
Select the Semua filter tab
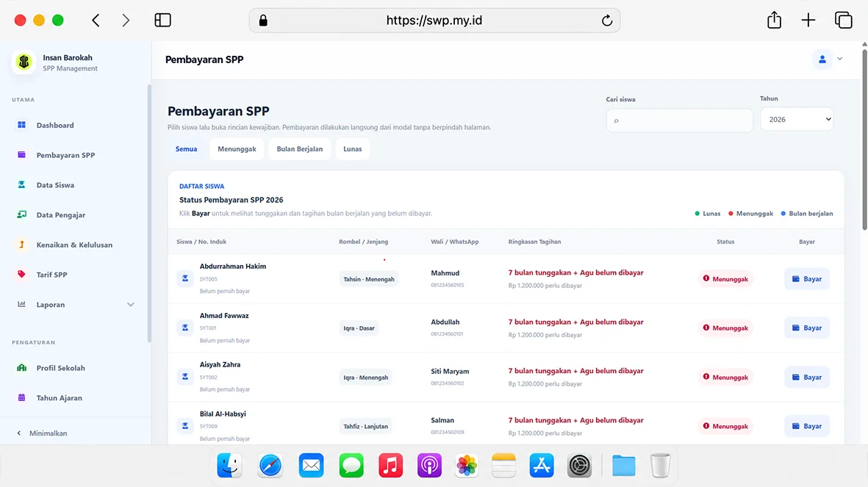[x=186, y=149]
